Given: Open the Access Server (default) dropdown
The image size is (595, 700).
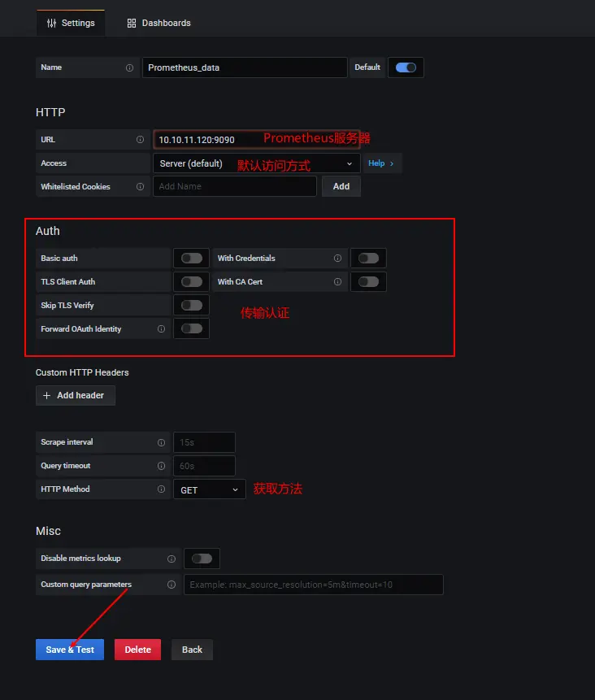Looking at the screenshot, I should pos(256,163).
